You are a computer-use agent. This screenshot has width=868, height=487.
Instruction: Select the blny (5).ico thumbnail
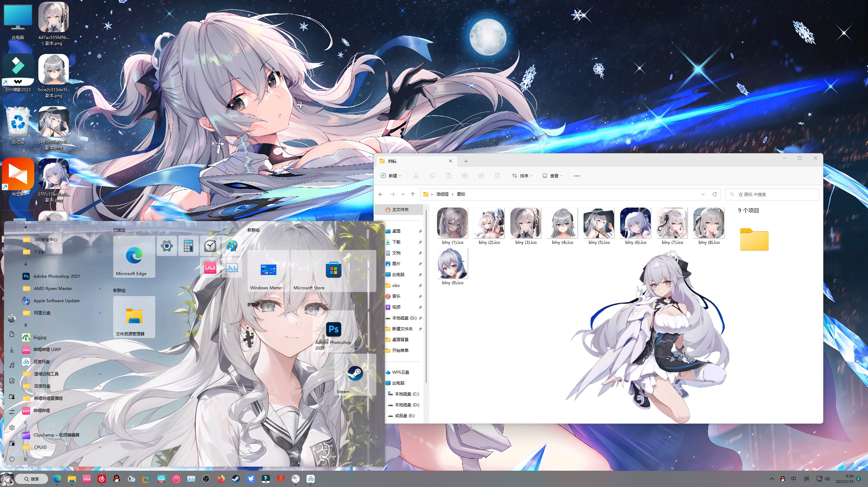599,223
